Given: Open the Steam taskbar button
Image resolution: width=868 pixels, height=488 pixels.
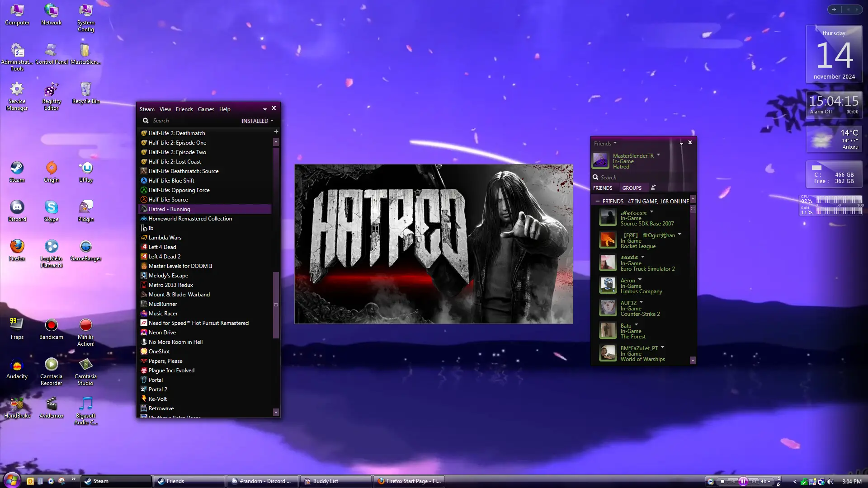Looking at the screenshot, I should pyautogui.click(x=117, y=481).
